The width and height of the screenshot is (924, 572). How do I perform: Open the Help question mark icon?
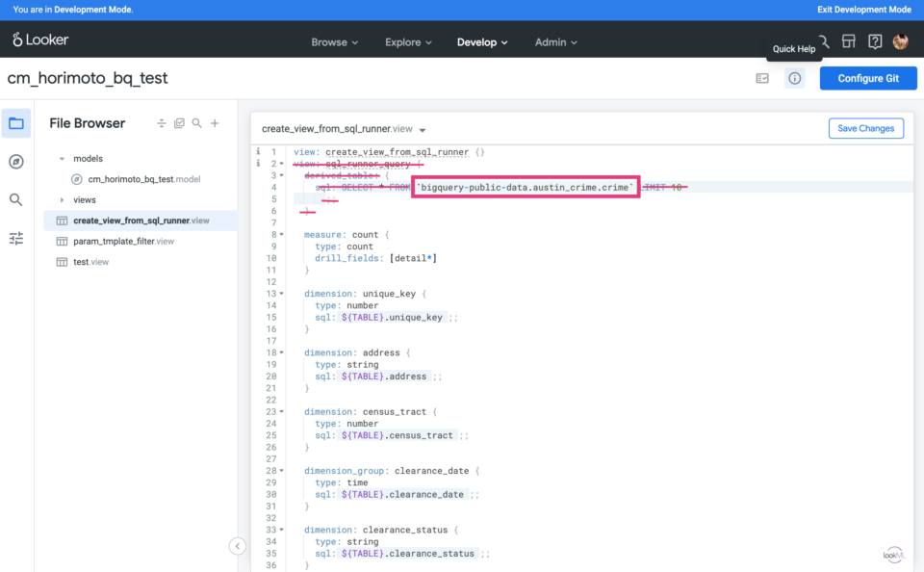pos(875,41)
